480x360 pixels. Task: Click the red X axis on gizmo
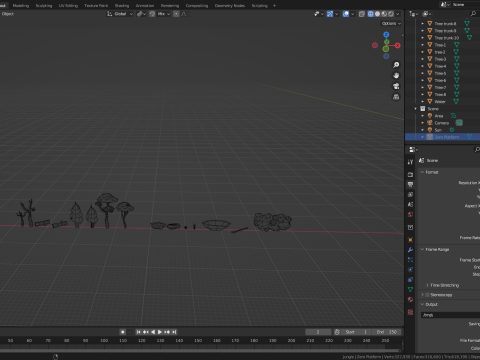coord(398,46)
